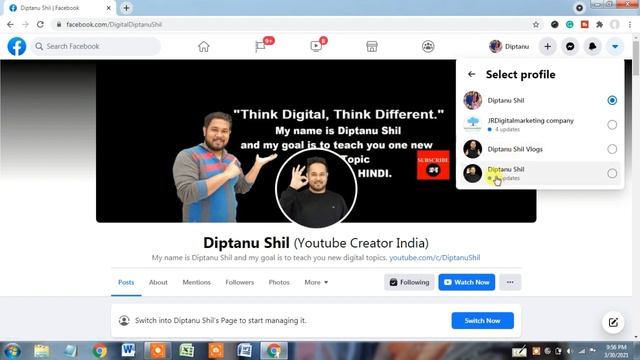Reload the page with refresh icon

(x=40, y=24)
